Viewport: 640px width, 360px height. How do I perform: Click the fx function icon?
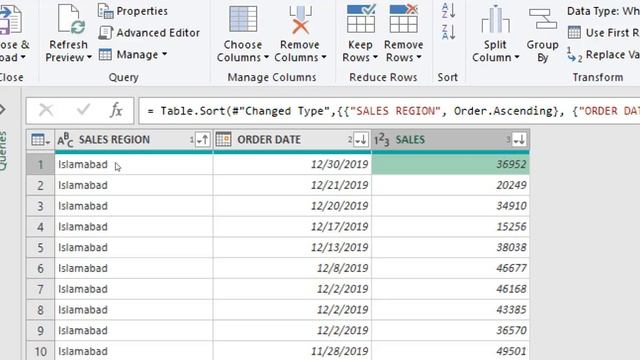coord(116,111)
